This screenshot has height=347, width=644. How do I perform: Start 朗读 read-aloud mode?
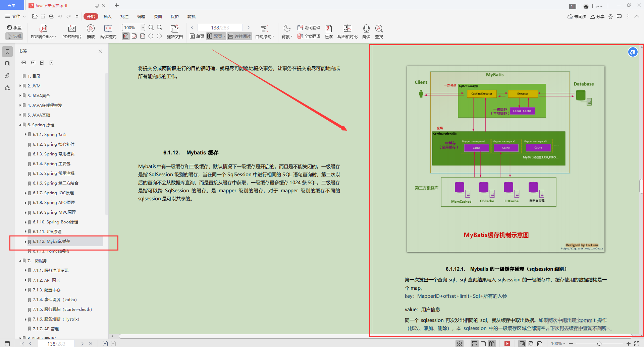coord(366,31)
